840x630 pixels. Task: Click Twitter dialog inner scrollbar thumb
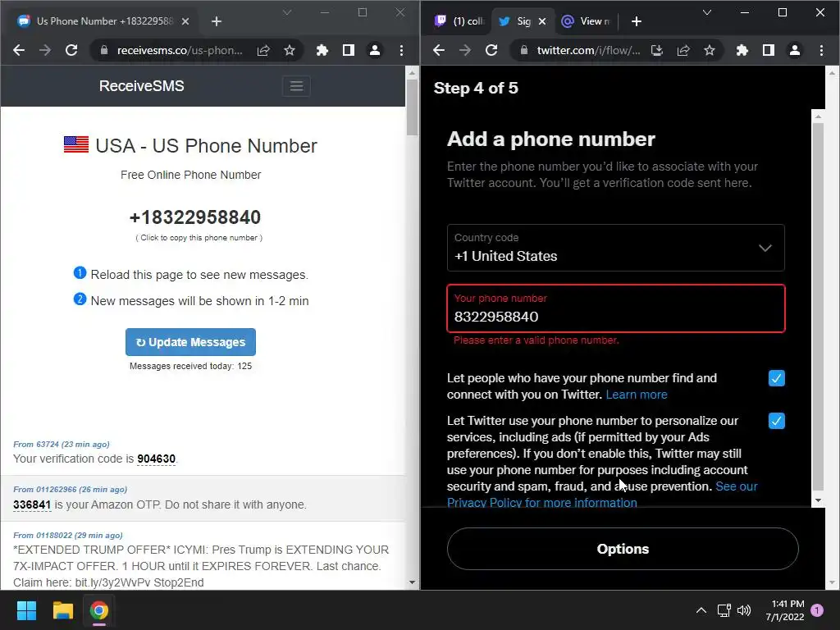tap(818, 306)
